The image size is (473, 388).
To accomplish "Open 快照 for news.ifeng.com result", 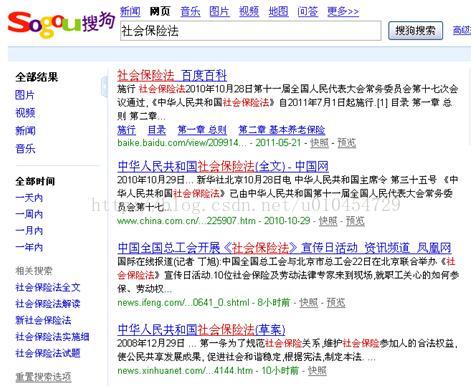I will pos(309,303).
